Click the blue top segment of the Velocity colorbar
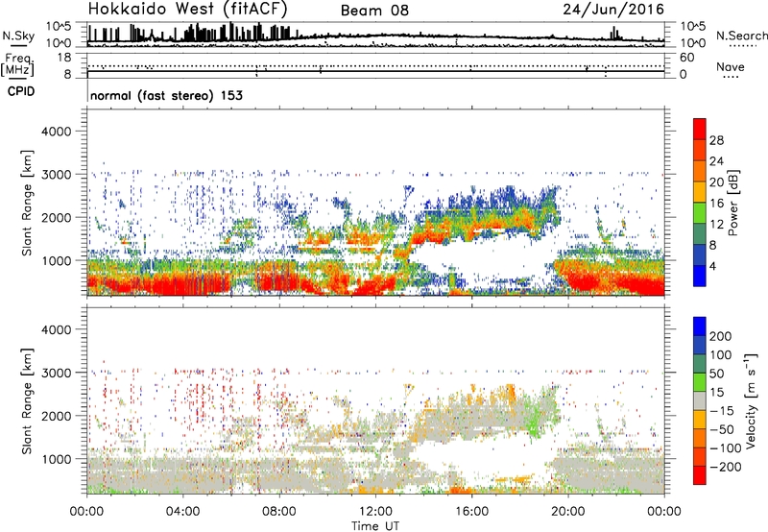The height and width of the screenshot is (532, 768). click(700, 326)
